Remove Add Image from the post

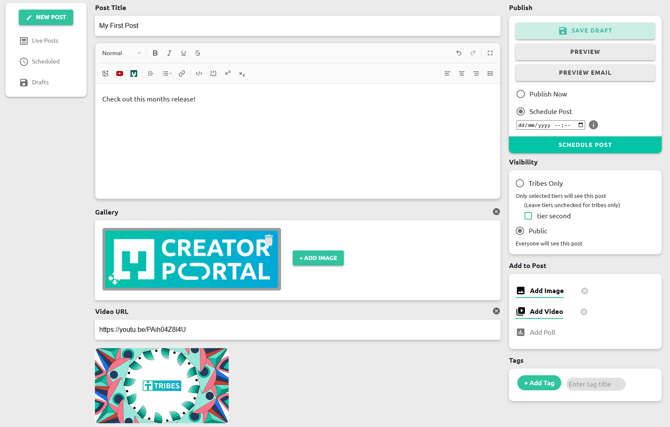click(585, 291)
